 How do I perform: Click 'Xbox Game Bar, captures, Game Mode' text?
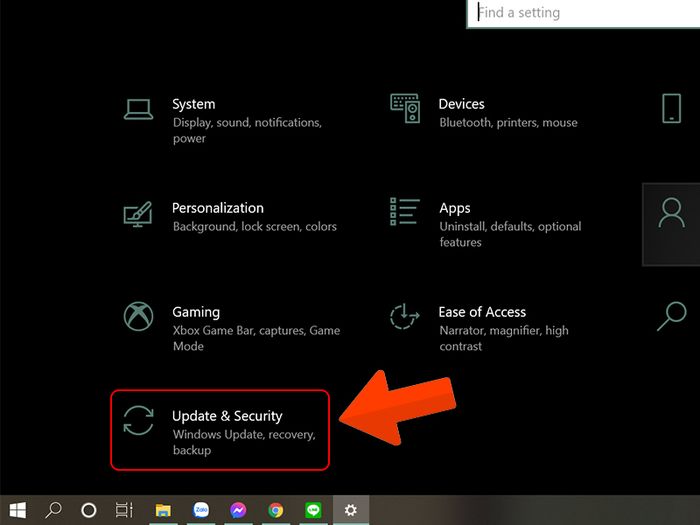[x=256, y=338]
